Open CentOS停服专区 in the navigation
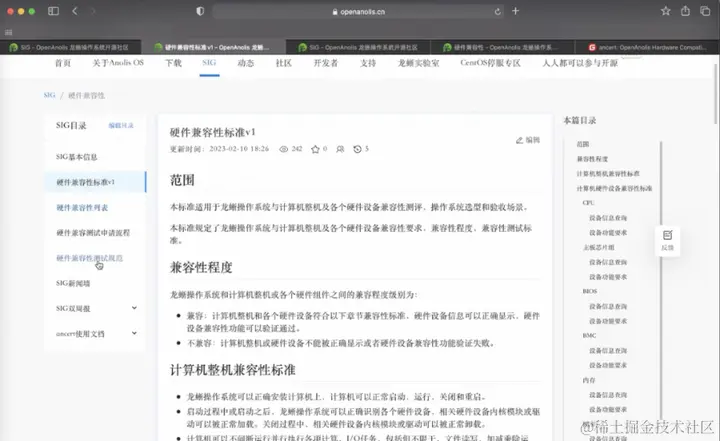This screenshot has width=720, height=441. click(490, 63)
